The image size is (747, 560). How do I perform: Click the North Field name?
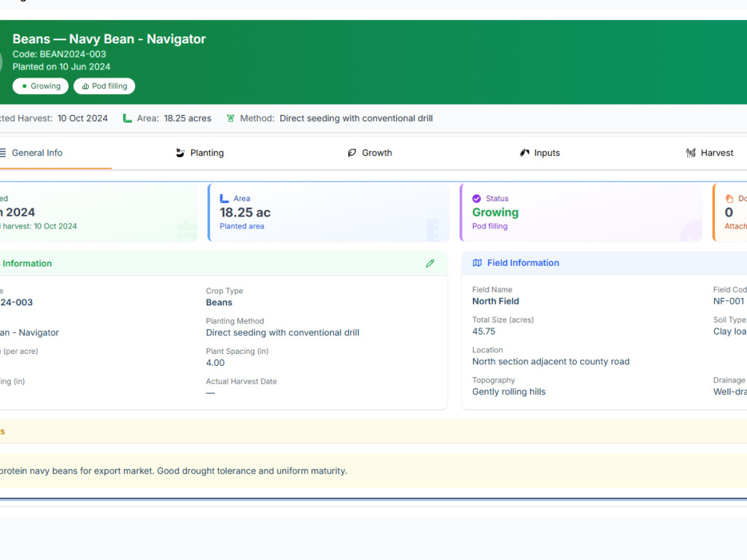pos(495,301)
